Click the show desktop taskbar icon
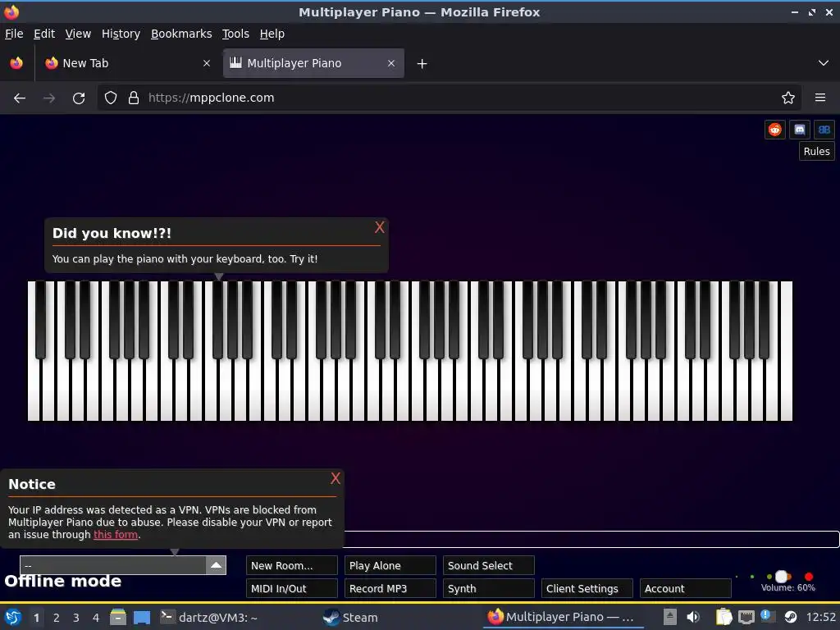The height and width of the screenshot is (630, 840). (x=142, y=618)
